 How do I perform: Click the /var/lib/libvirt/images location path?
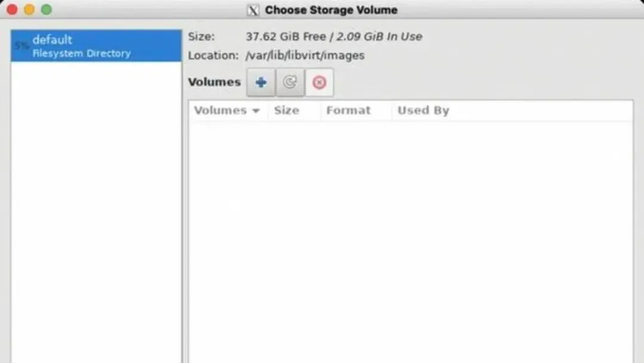(305, 55)
